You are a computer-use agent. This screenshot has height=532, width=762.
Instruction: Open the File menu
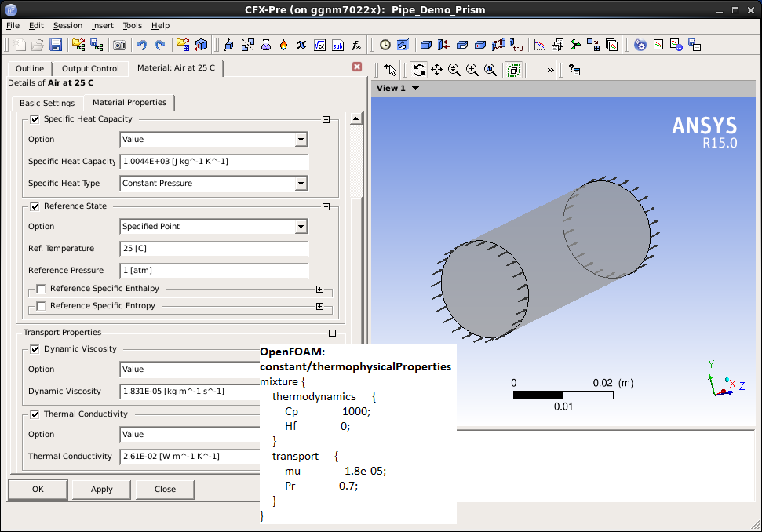13,25
